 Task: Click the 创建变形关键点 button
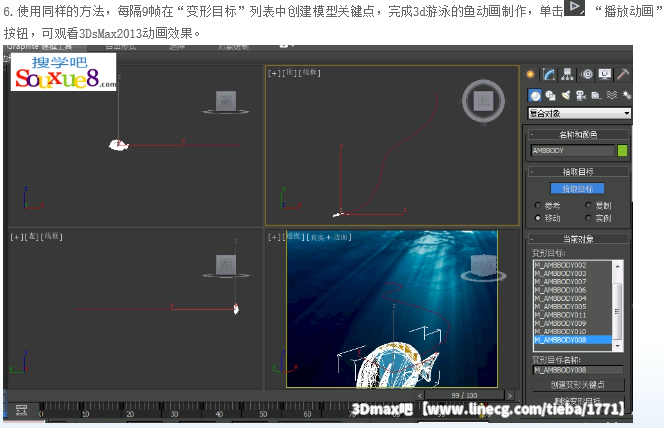578,384
